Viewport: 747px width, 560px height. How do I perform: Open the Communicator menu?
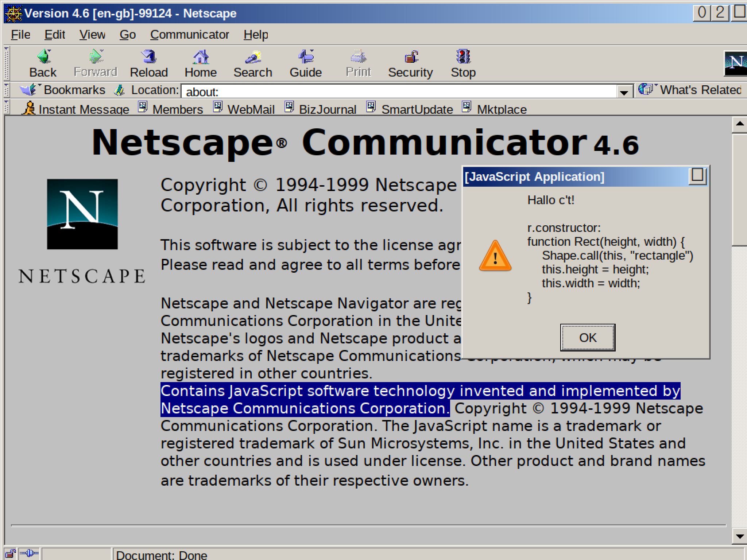tap(190, 35)
